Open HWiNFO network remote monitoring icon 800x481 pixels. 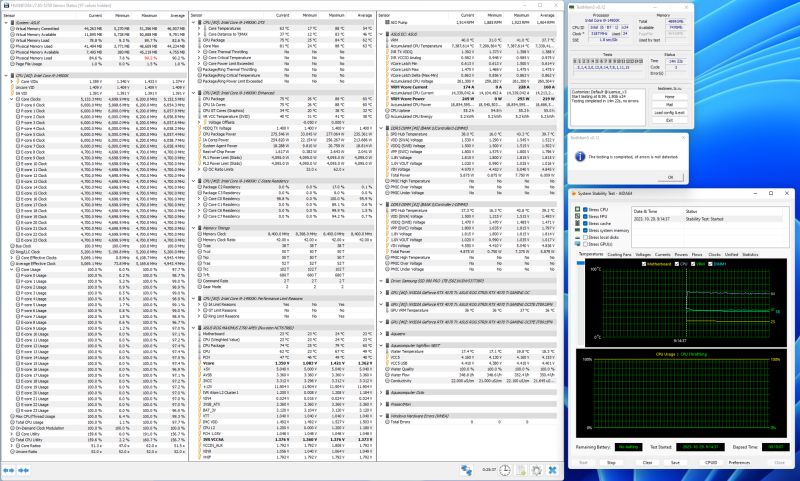pyautogui.click(x=466, y=470)
